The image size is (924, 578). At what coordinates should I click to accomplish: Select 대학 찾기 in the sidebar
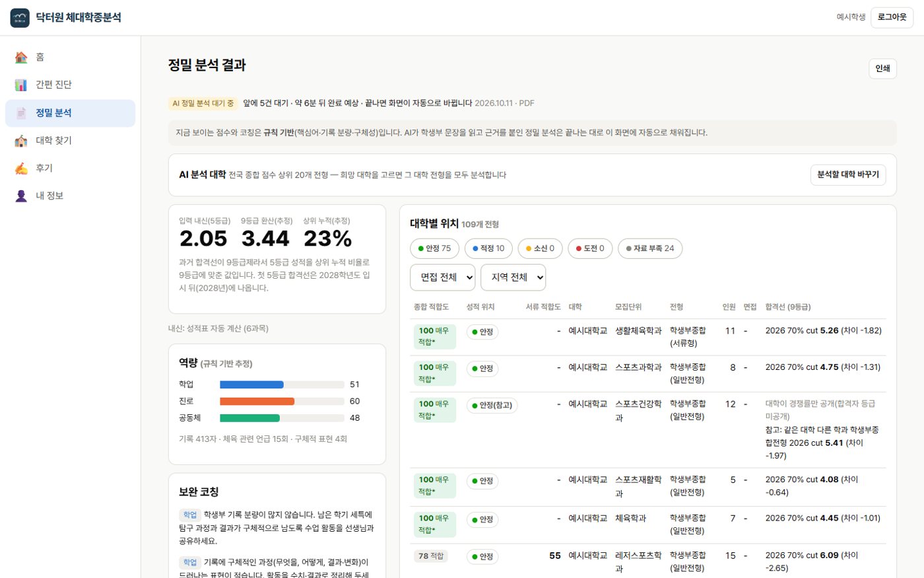[x=70, y=141]
